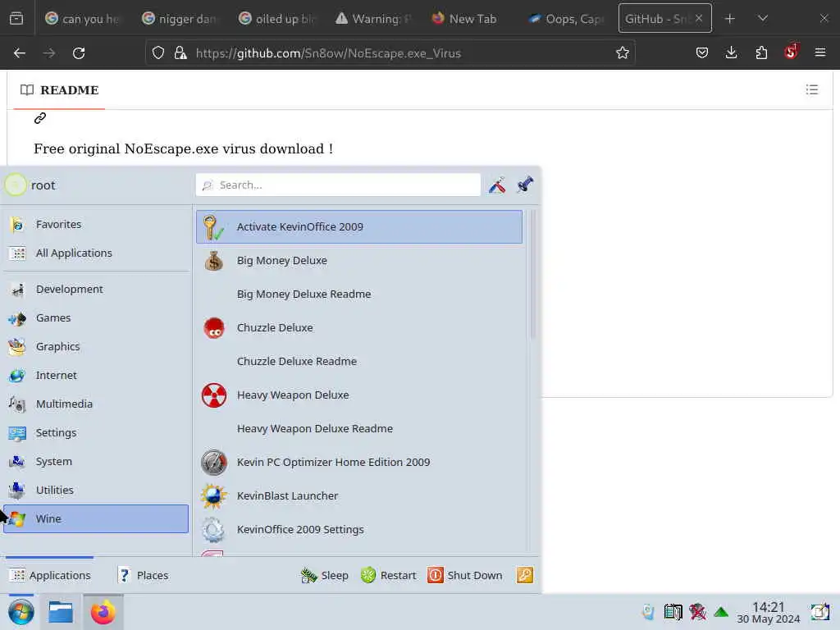Click the Restart button
This screenshot has width=840, height=630.
(388, 575)
